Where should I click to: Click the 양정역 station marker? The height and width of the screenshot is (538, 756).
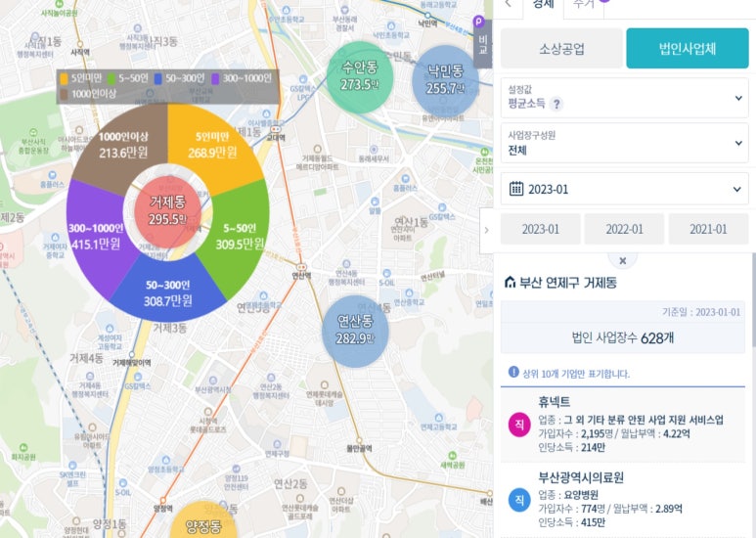(x=163, y=501)
